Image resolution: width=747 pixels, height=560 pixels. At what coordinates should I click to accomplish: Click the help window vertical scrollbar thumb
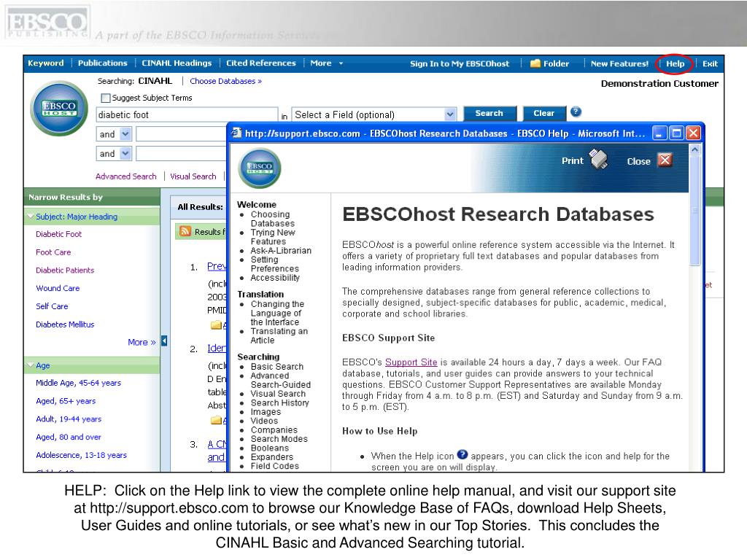pos(694,211)
